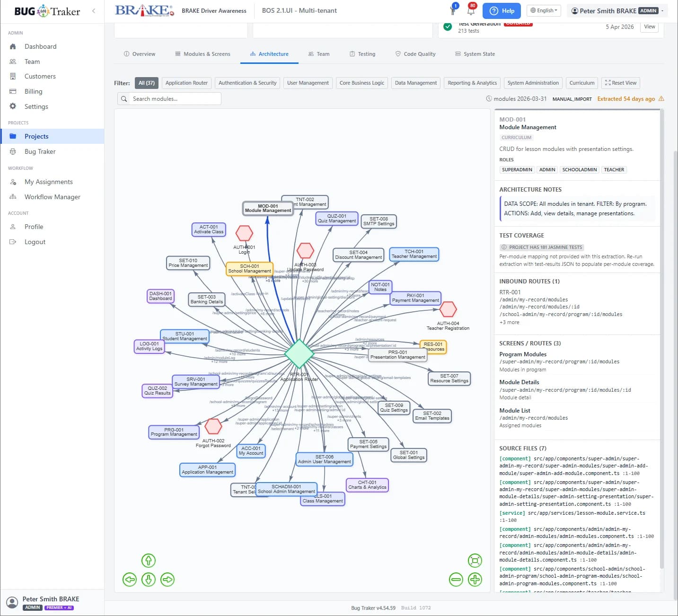Pan the diagram down with the arrow icon
Viewport: 678px width, 616px height.
pyautogui.click(x=149, y=580)
